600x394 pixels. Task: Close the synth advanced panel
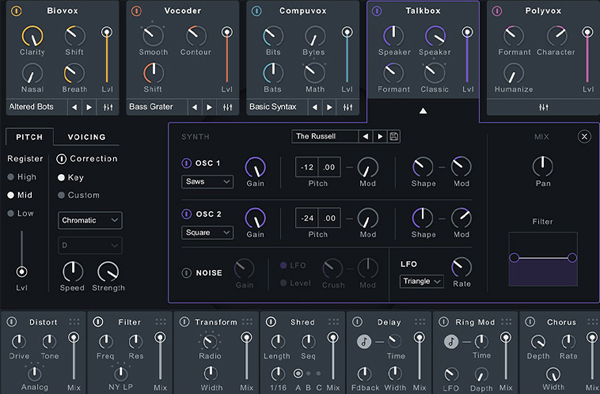tap(584, 137)
